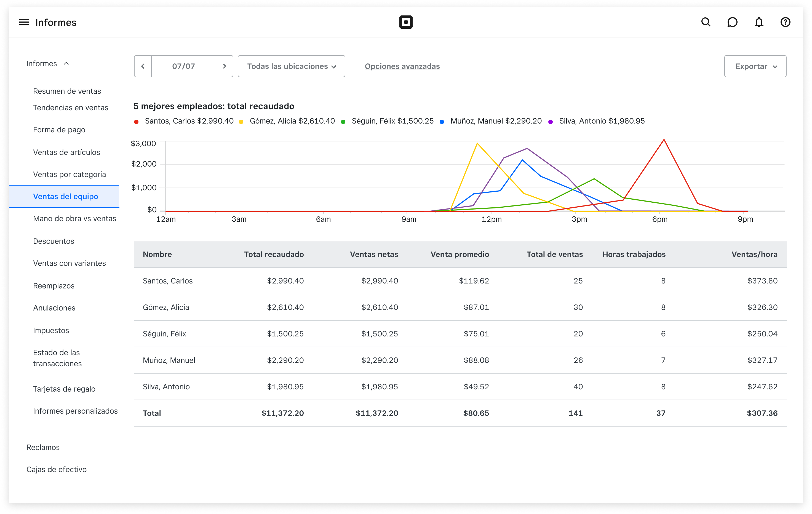Sort by Total recaudado column header
The width and height of the screenshot is (812, 514).
click(274, 254)
